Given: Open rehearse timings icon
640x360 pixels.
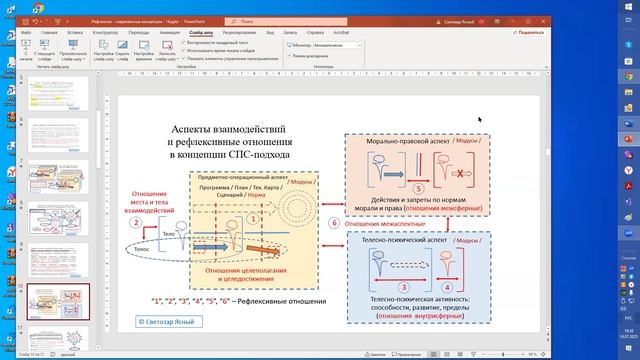Looking at the screenshot, I should [144, 45].
